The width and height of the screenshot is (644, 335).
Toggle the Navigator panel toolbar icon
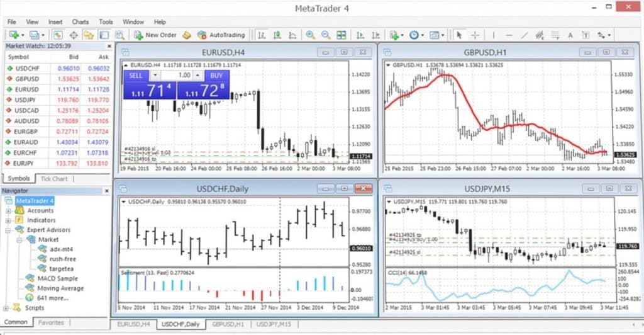click(89, 35)
